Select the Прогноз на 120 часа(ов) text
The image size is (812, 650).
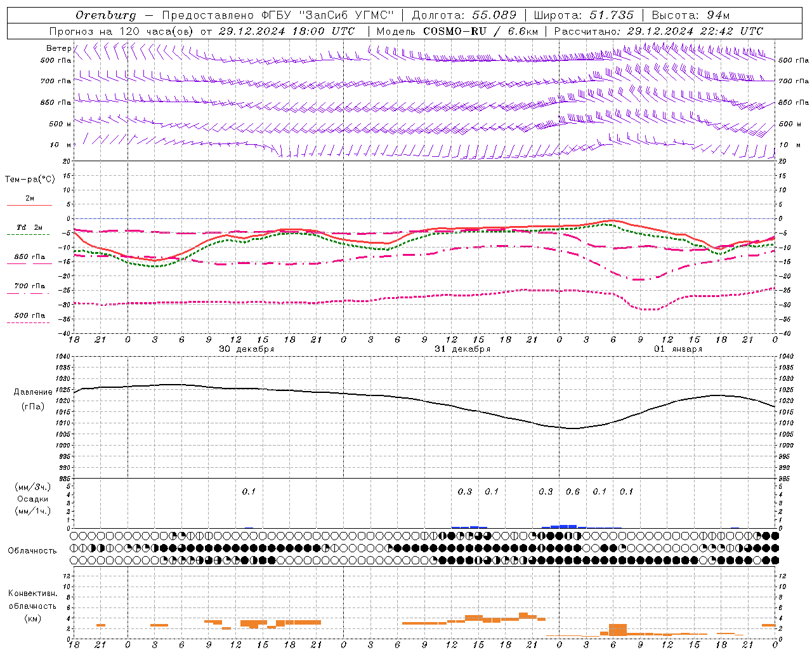pos(122,31)
